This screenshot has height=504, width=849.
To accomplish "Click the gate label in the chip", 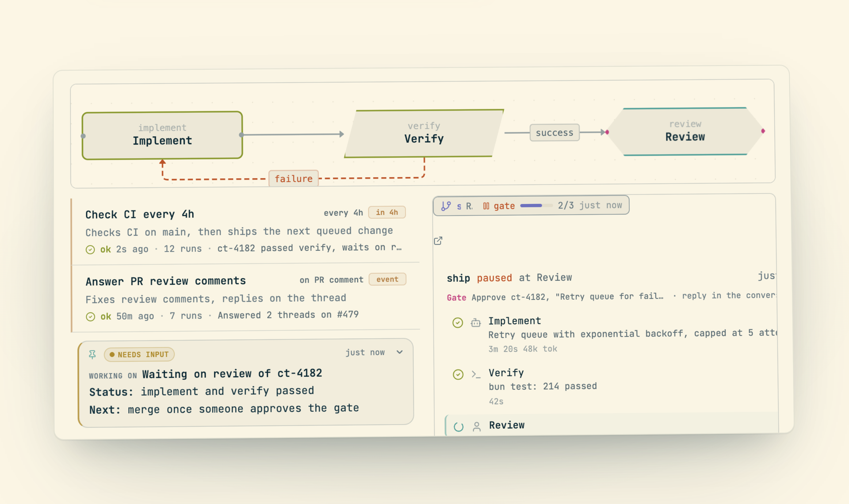I will pyautogui.click(x=504, y=206).
